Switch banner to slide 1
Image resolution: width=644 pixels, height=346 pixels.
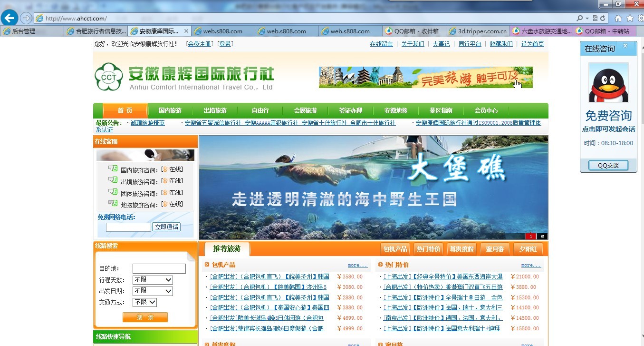point(531,236)
